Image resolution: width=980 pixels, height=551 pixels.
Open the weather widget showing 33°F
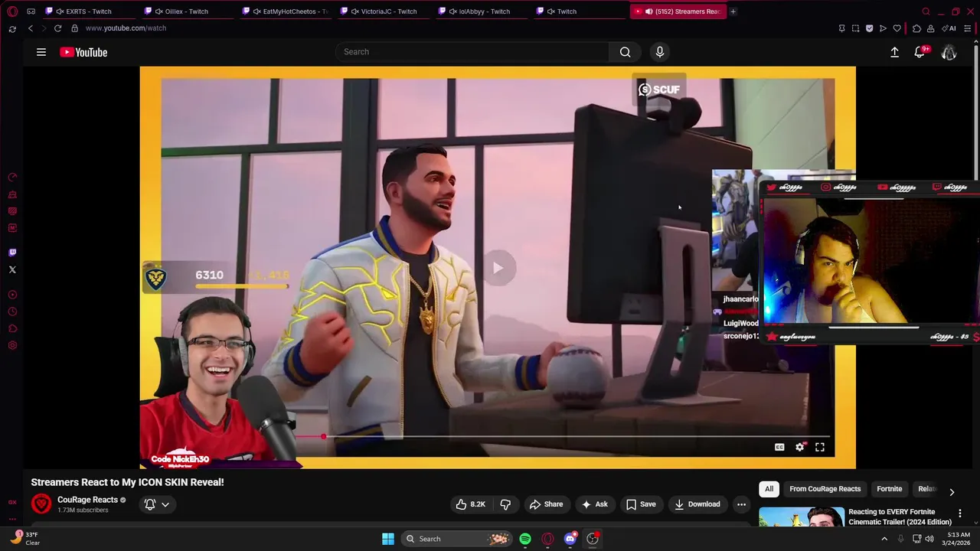pyautogui.click(x=23, y=539)
